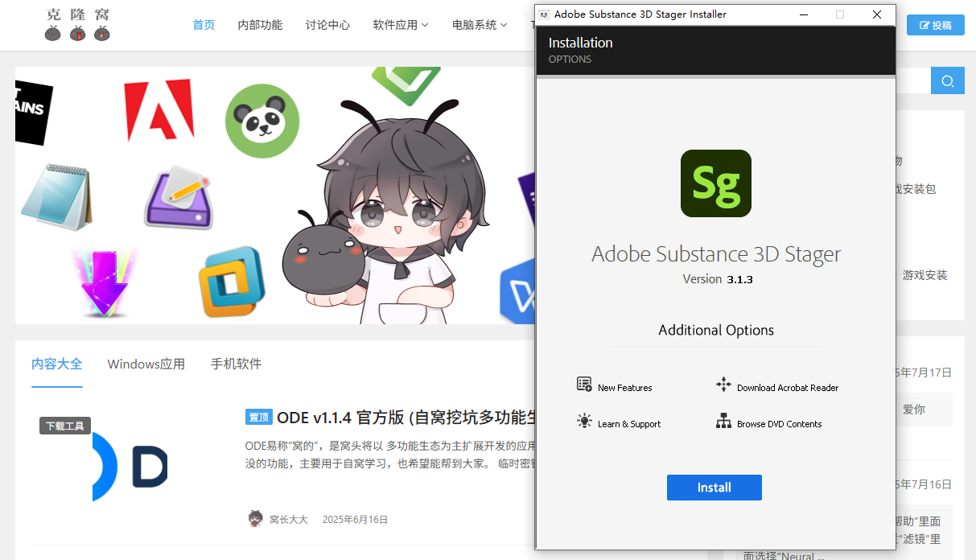
Task: Click the 投稿 submit button
Action: point(936,25)
